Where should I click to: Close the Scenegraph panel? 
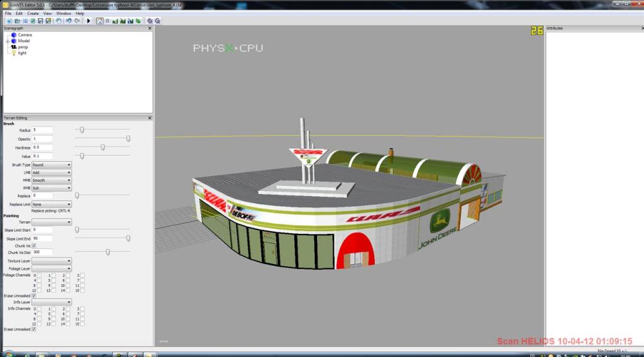(x=150, y=28)
